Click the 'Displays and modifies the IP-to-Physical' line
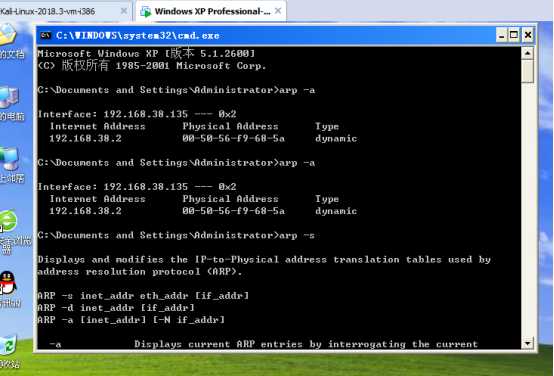This screenshot has width=554, height=376. 264,260
